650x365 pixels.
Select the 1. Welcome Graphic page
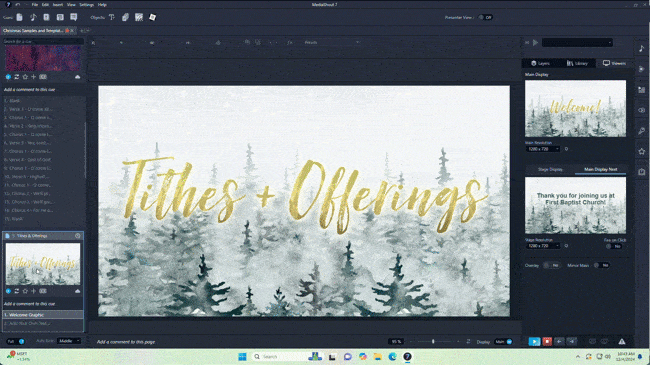(x=43, y=315)
